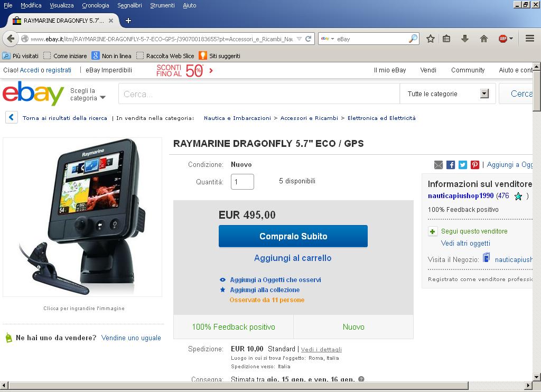Click the help icon next to delivery estimate
This screenshot has height=392, width=541.
tap(361, 379)
